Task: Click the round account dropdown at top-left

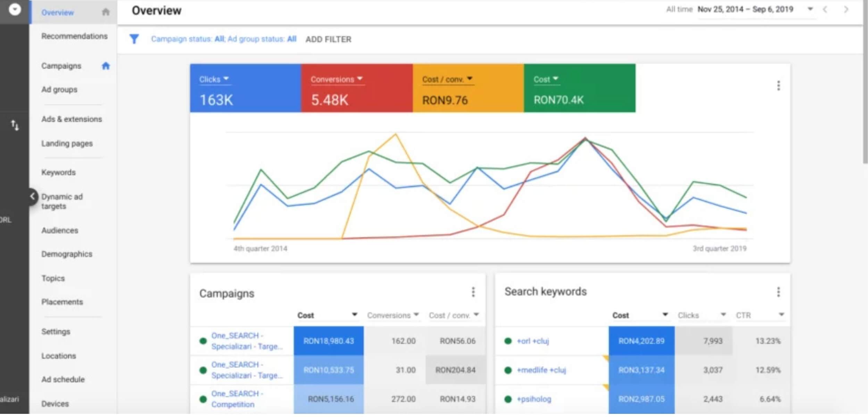Action: [15, 9]
